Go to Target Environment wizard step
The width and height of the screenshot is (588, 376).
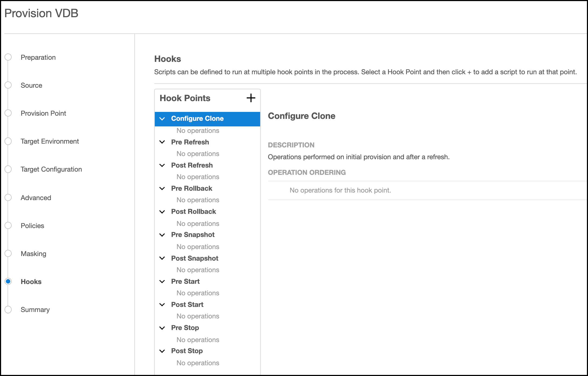(x=50, y=141)
